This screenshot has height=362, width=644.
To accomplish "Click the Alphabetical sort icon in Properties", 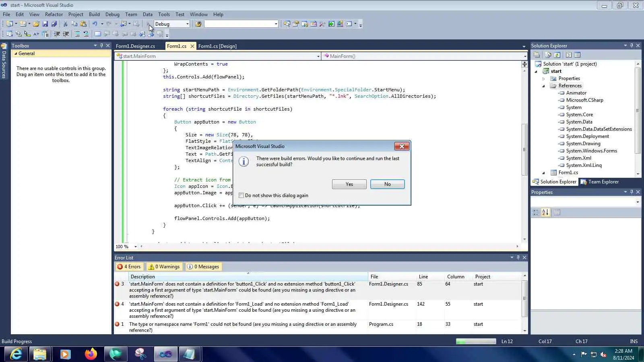I will point(545,212).
